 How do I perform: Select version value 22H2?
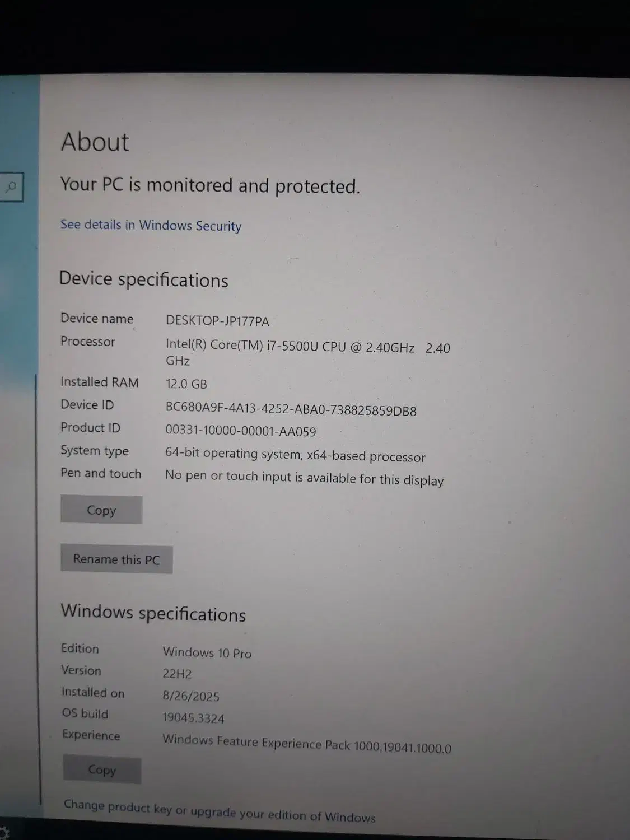click(x=177, y=674)
